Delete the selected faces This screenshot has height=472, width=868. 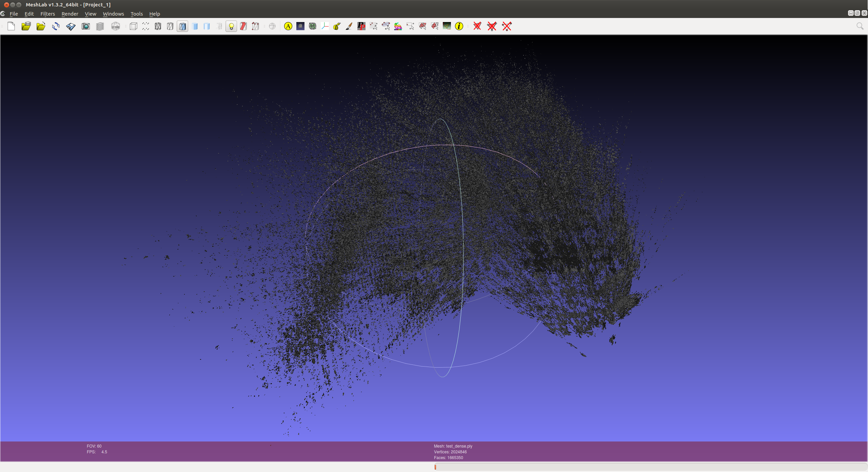[x=477, y=26]
